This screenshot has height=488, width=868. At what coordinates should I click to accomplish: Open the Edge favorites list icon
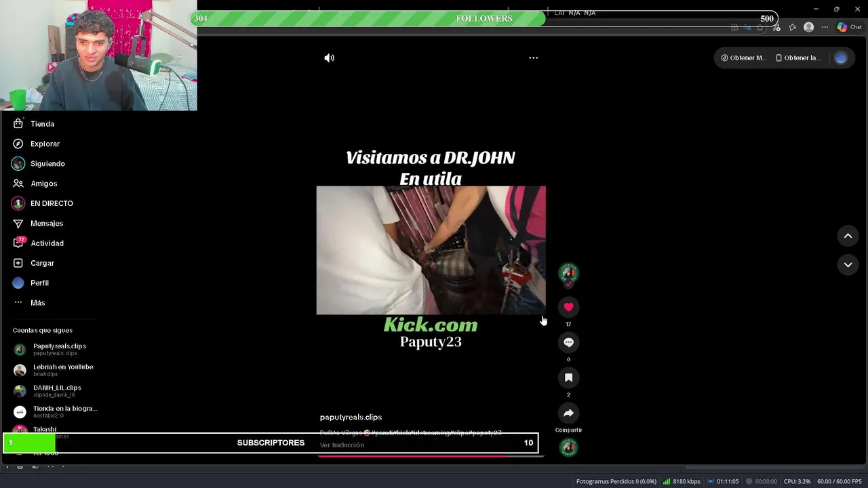pyautogui.click(x=792, y=27)
